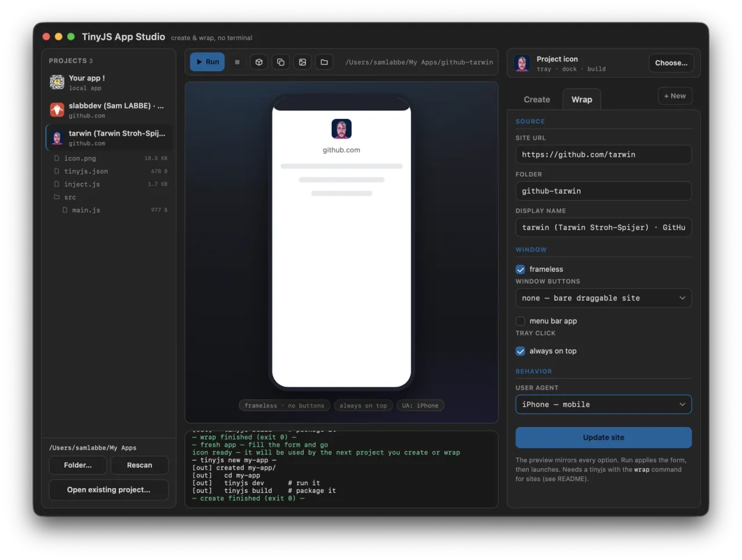The image size is (742, 560).
Task: Click the Folder... button
Action: pos(78,466)
